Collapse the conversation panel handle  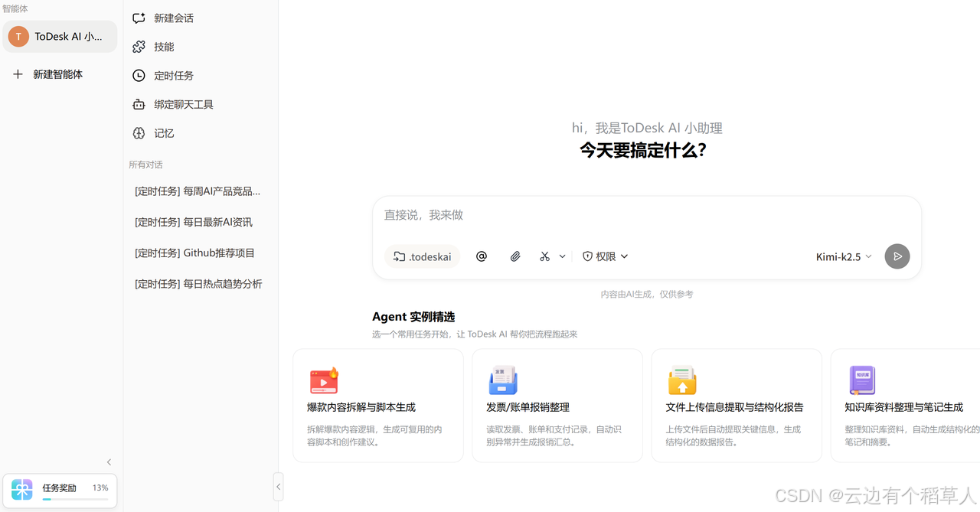click(x=278, y=487)
